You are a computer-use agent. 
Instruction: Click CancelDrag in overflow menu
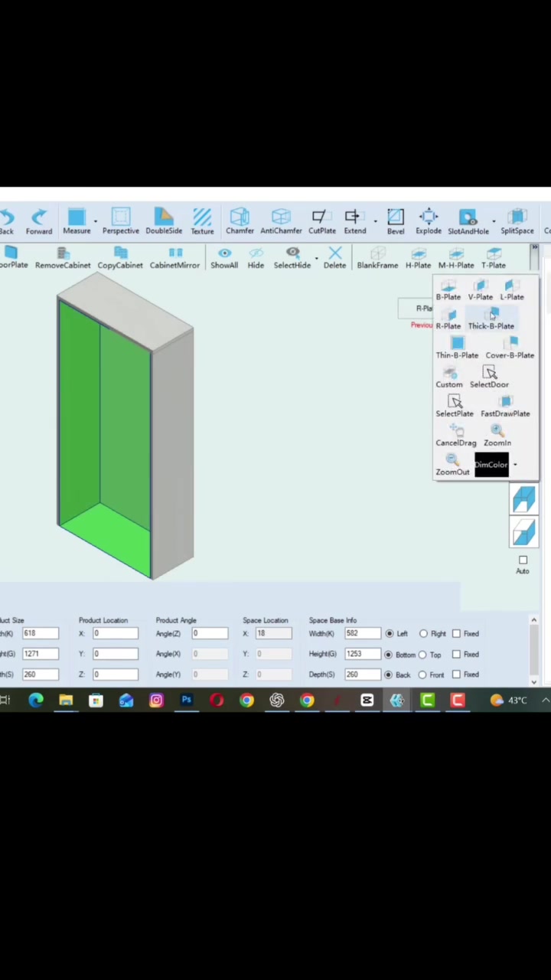coord(456,436)
